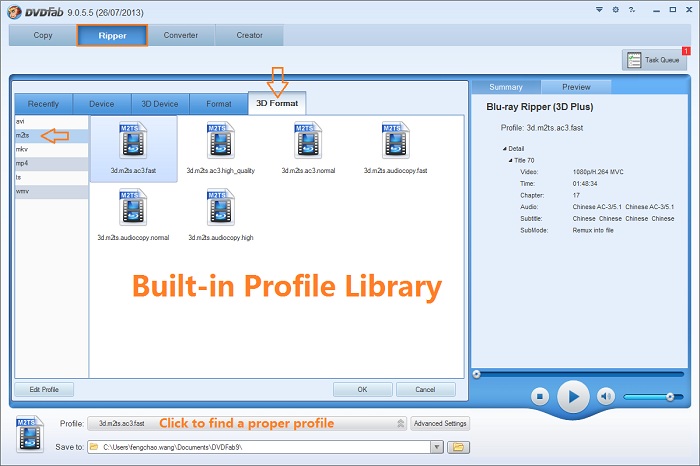700x466 pixels.
Task: Open the Device tab
Action: click(102, 104)
